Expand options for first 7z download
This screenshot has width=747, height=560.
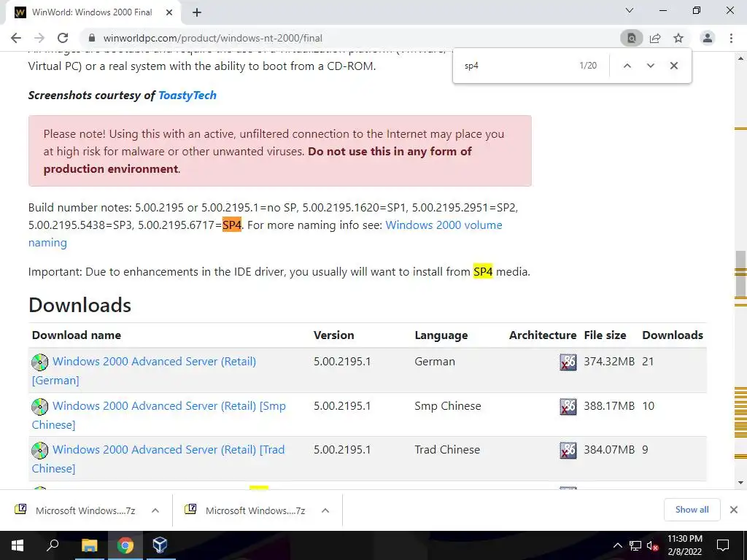tap(155, 510)
